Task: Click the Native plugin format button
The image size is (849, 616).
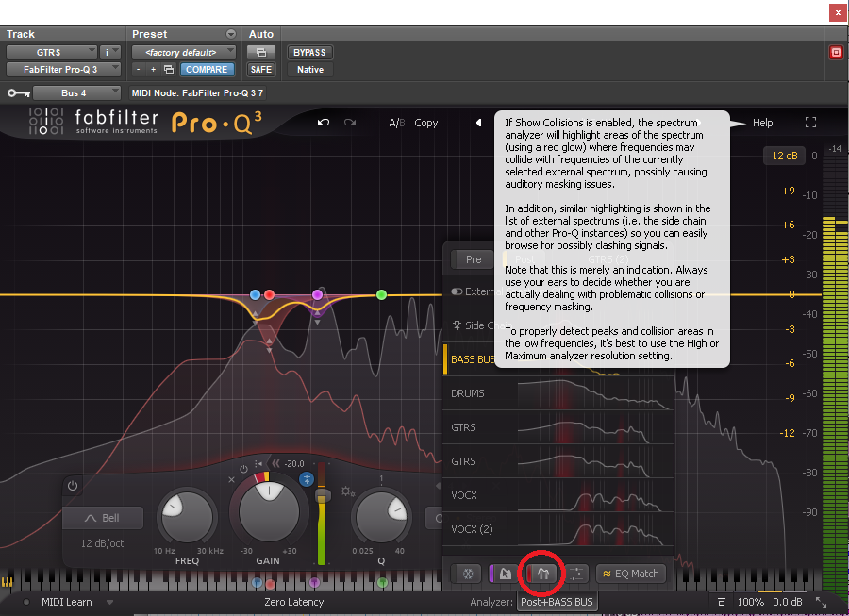Action: click(x=310, y=69)
